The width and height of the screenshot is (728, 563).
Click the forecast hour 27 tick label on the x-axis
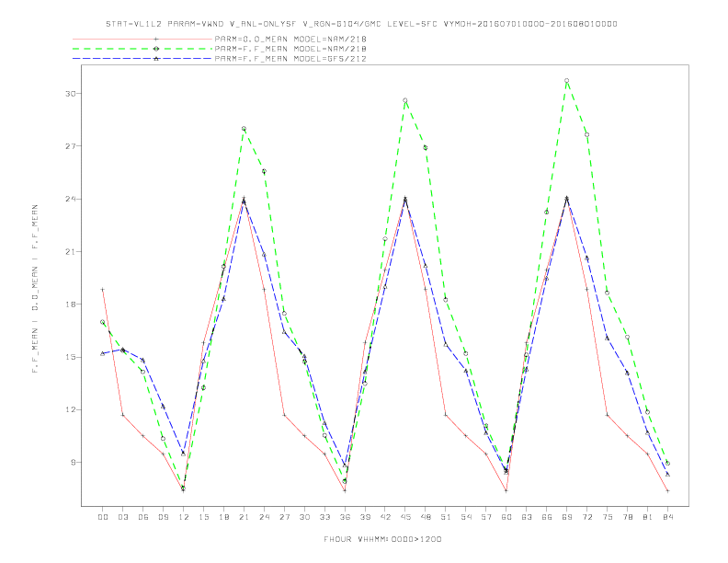click(x=284, y=517)
